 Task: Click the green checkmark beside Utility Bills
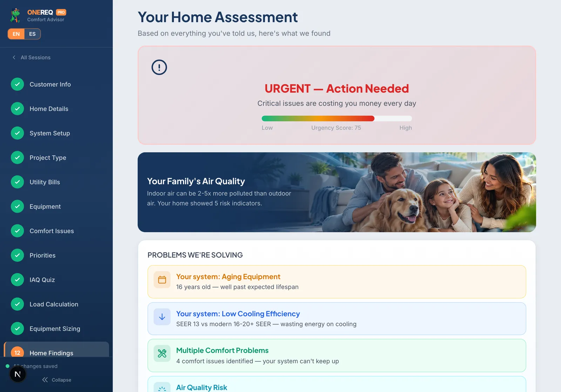click(18, 182)
